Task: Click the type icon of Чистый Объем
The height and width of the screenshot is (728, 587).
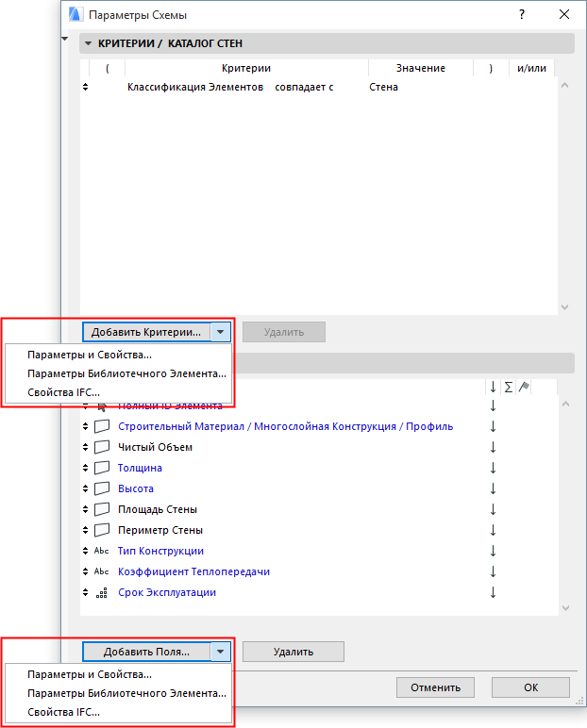Action: pos(102,447)
